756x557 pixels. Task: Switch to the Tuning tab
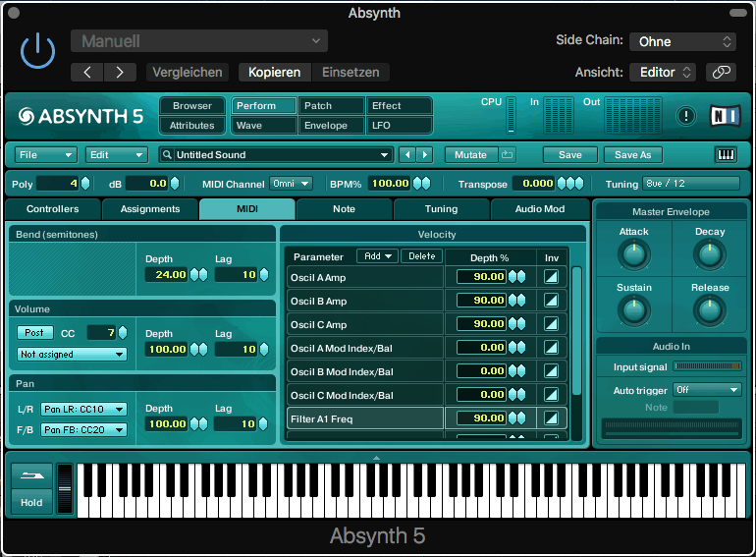[x=441, y=209]
